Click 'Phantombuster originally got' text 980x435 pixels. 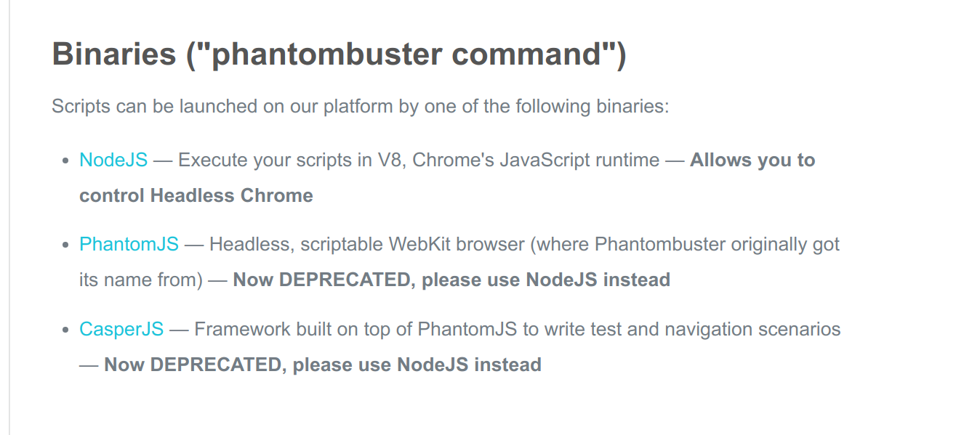coord(718,244)
